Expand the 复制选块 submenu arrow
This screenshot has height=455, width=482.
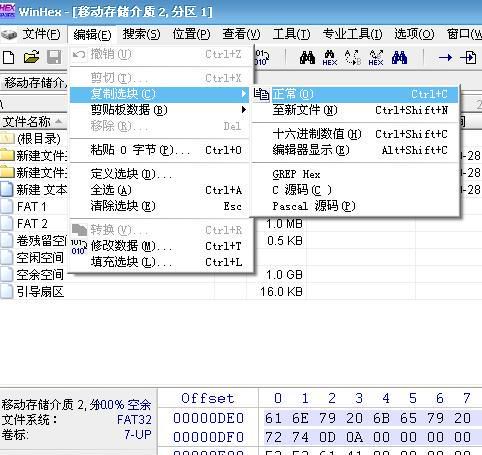click(x=244, y=94)
